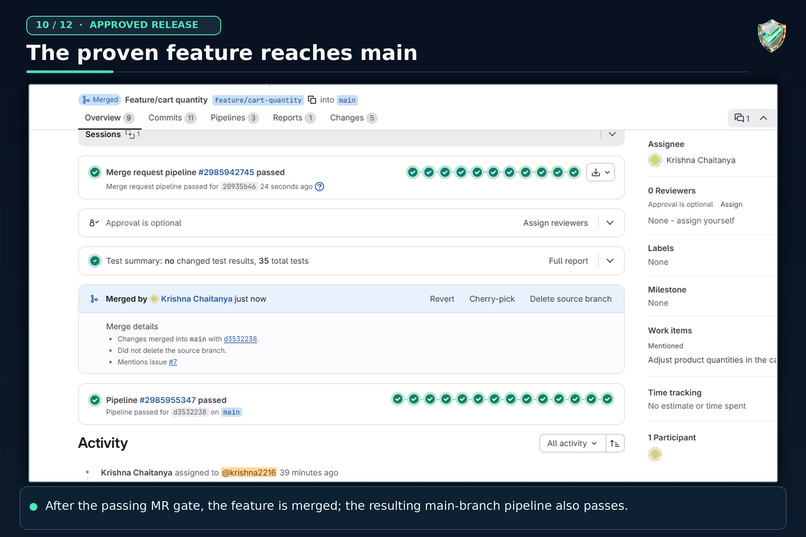Click the approval icon beside Approval is optional
This screenshot has width=806, height=537.
pyautogui.click(x=94, y=223)
